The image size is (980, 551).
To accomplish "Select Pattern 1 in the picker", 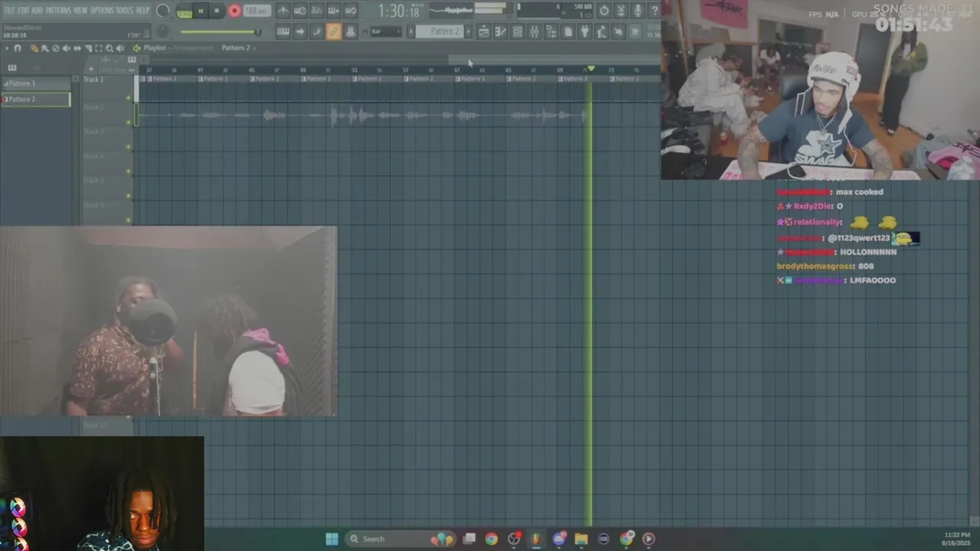I will click(36, 83).
